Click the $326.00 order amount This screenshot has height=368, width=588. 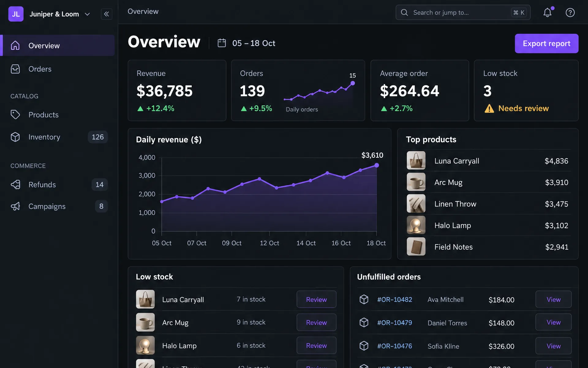(501, 347)
